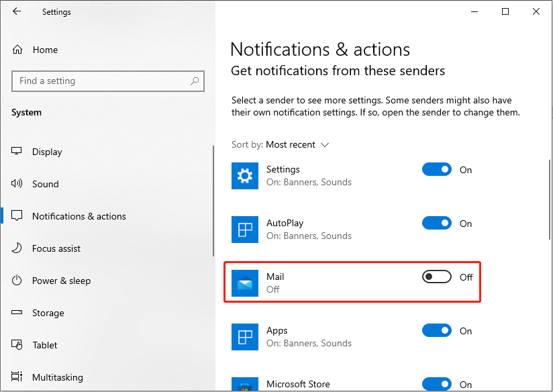Select Sound in the sidebar
Viewport: 553px width, 392px height.
click(45, 184)
